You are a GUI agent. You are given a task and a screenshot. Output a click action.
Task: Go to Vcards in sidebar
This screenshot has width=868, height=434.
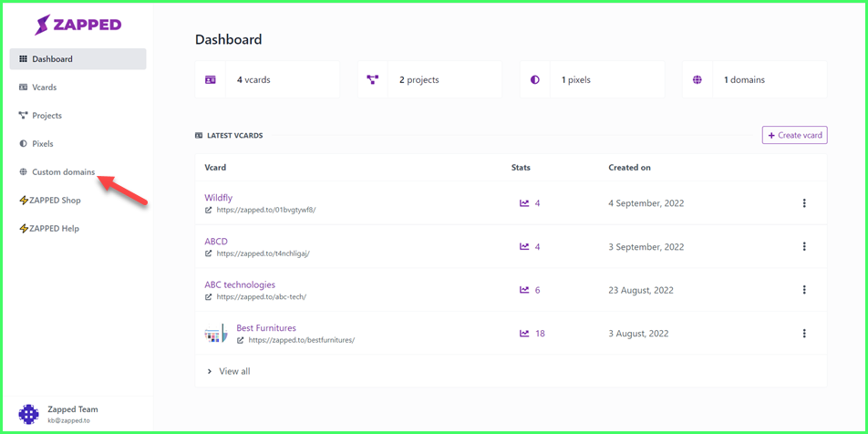45,88
